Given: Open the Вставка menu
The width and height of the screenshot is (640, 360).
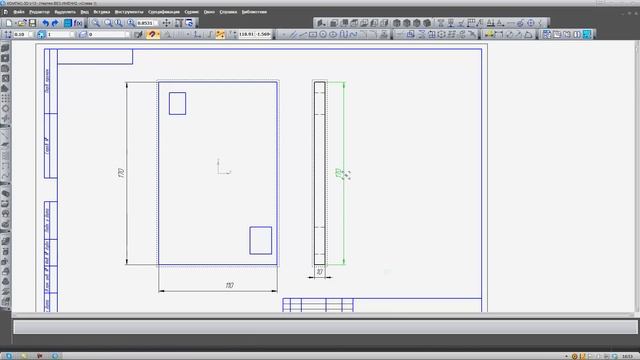Looking at the screenshot, I should (x=102, y=12).
